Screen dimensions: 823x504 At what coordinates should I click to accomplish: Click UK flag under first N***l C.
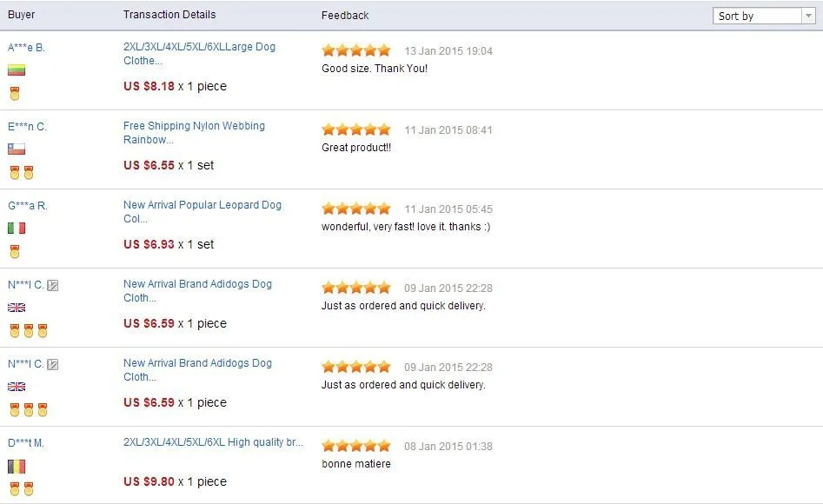point(17,308)
